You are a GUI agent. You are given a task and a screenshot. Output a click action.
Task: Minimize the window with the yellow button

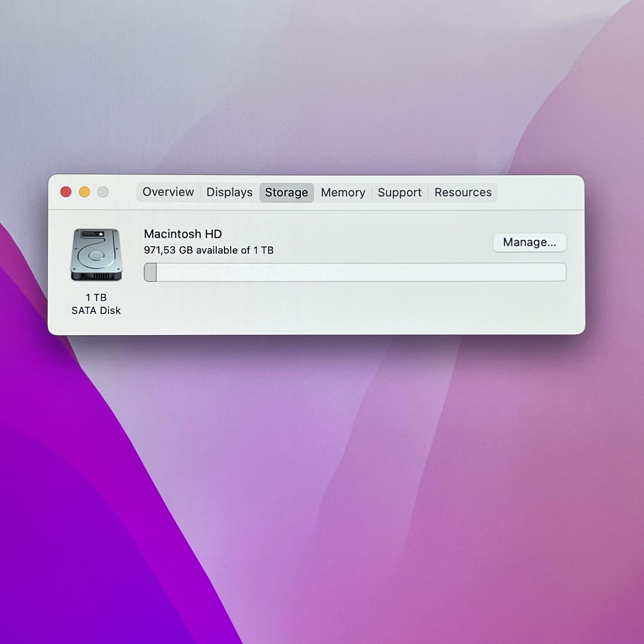85,192
